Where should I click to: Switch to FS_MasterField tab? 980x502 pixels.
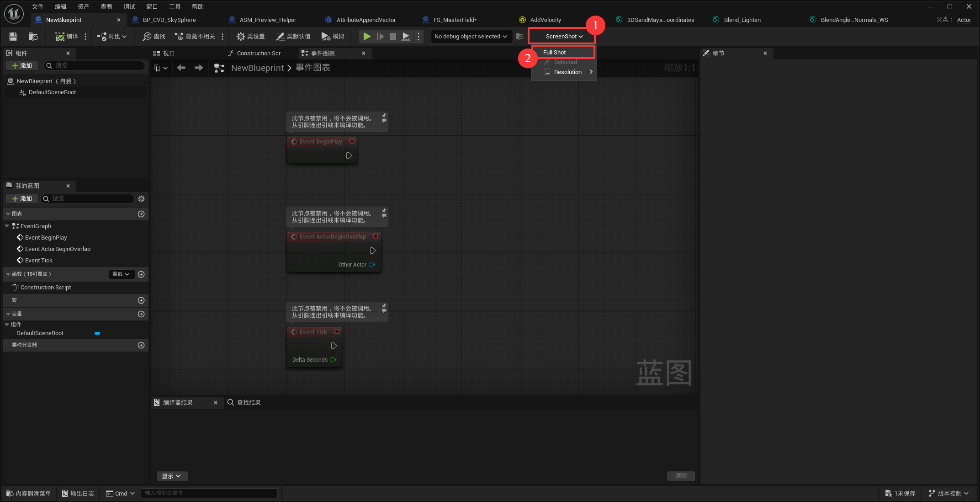[x=455, y=20]
